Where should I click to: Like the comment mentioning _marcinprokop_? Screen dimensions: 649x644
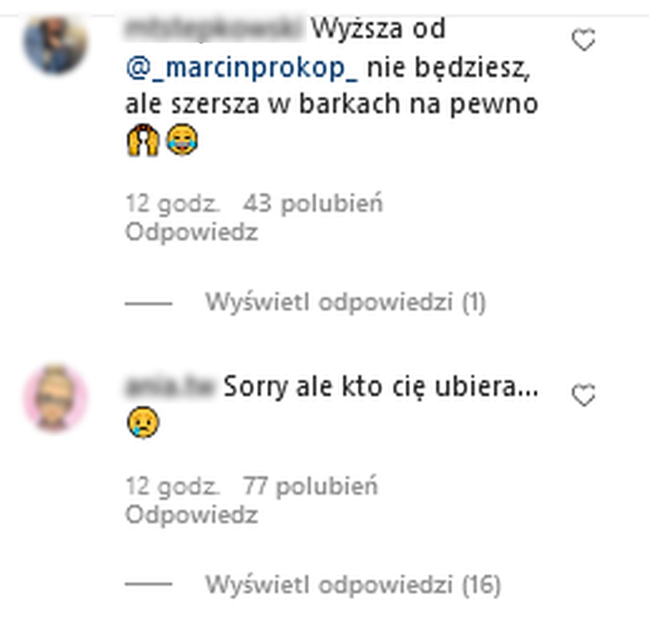pyautogui.click(x=583, y=40)
